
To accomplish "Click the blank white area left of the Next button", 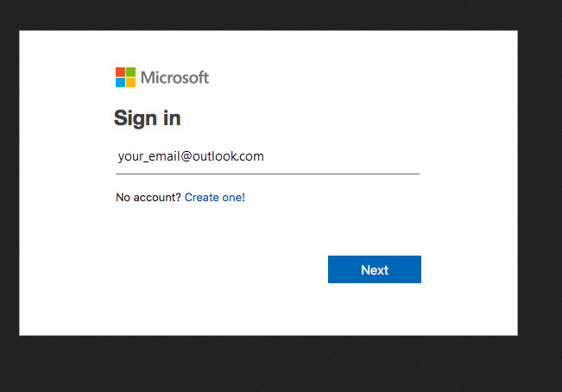I will 215,269.
